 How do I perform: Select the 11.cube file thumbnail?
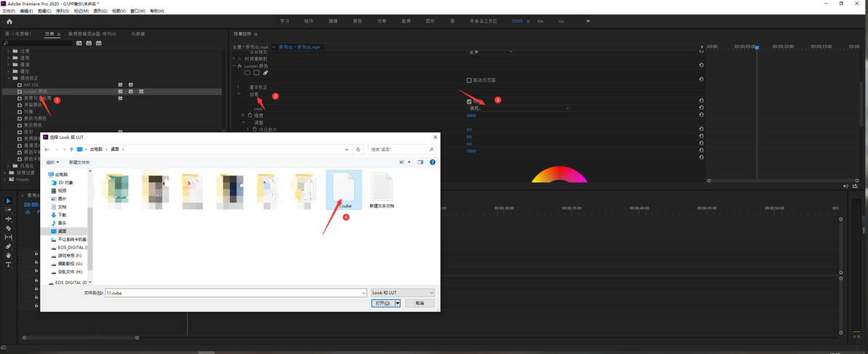(x=343, y=189)
